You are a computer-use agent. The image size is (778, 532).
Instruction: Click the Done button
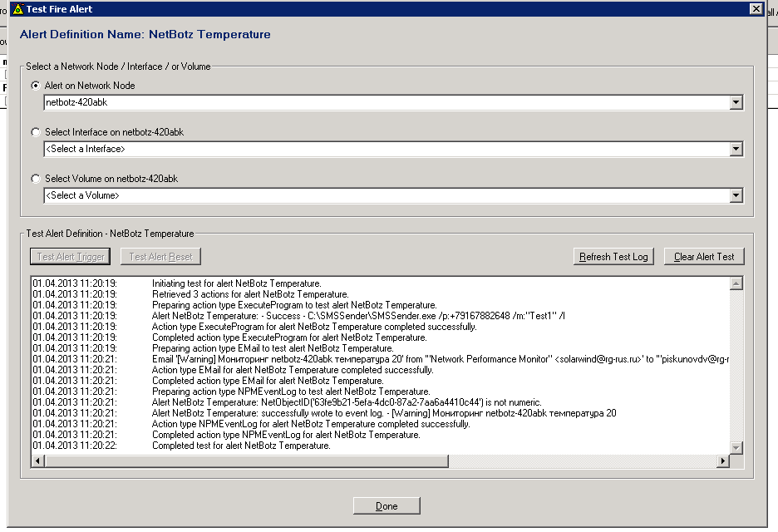pyautogui.click(x=387, y=506)
